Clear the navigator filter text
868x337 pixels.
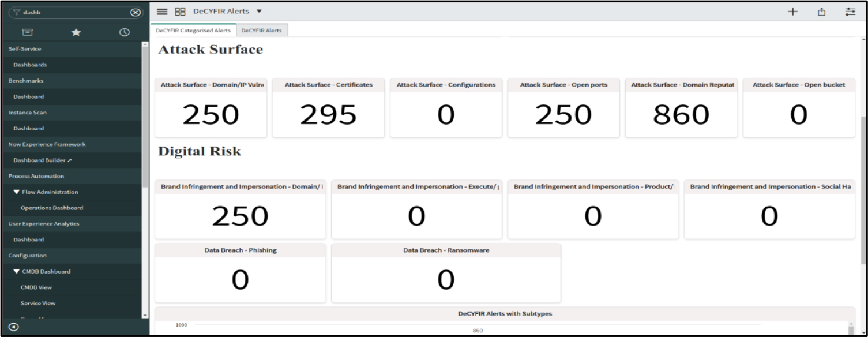click(x=134, y=12)
